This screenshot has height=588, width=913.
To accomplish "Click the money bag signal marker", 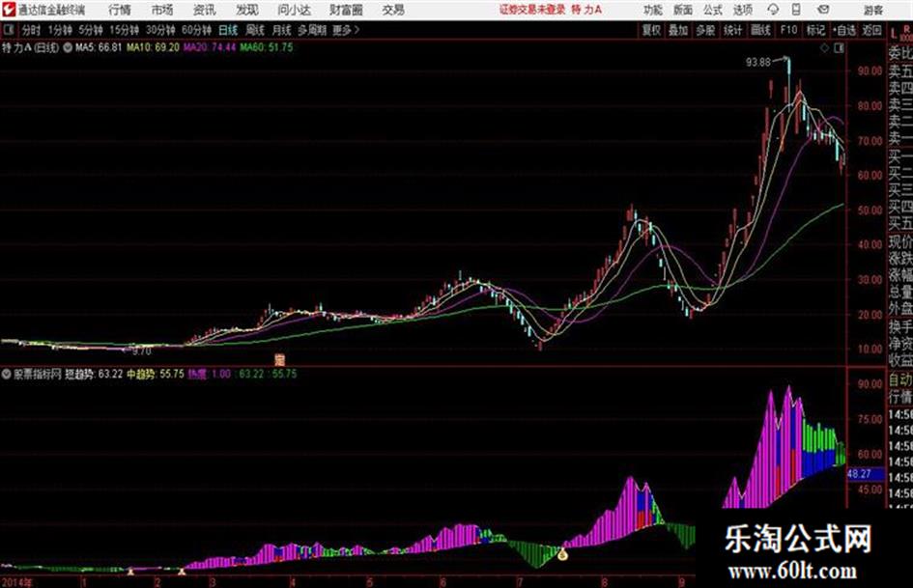I will (x=563, y=555).
